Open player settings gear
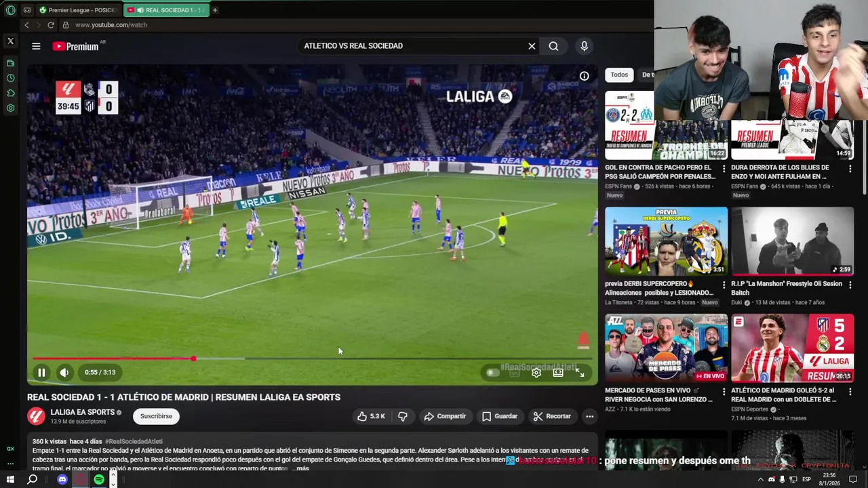Image resolution: width=868 pixels, height=488 pixels. click(536, 372)
